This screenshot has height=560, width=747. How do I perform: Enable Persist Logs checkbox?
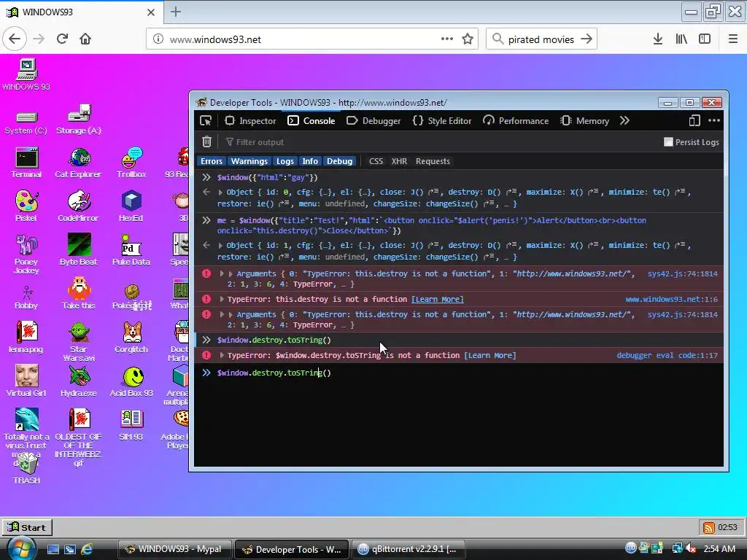point(668,142)
